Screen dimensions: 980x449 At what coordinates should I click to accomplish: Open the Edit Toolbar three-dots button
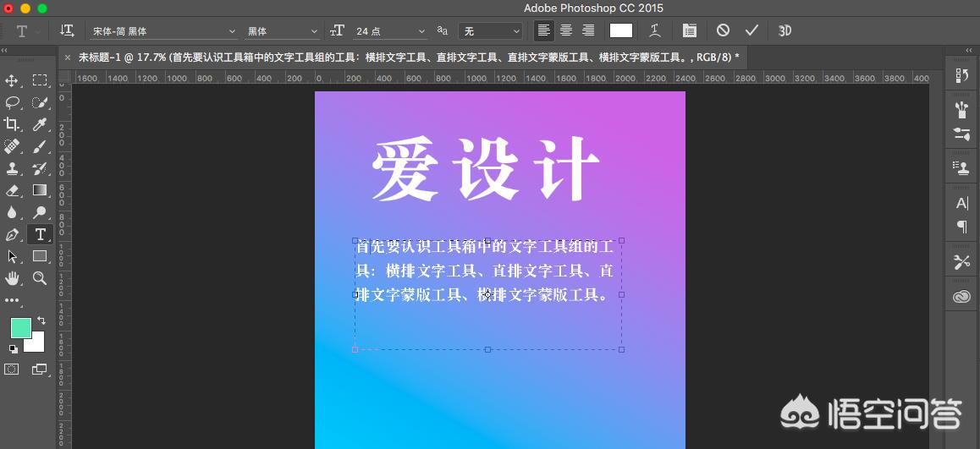coord(11,300)
